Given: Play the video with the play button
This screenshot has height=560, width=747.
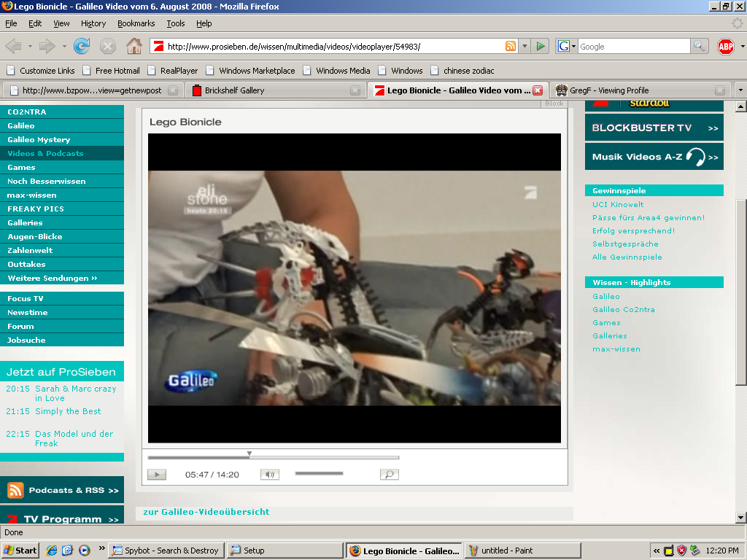Looking at the screenshot, I should (x=157, y=474).
